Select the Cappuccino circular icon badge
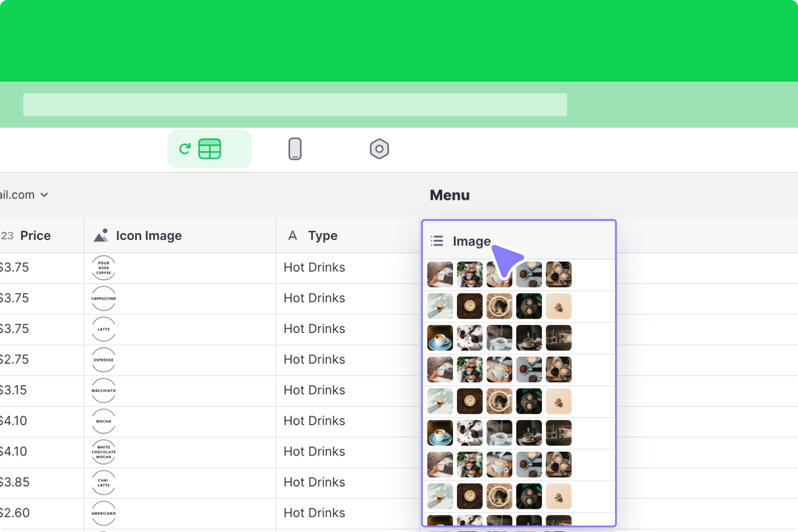The width and height of the screenshot is (798, 532). coord(103,299)
